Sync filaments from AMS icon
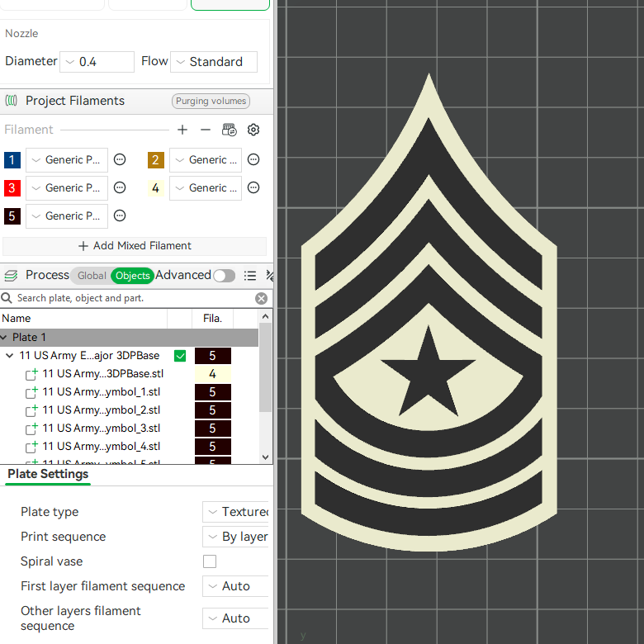The image size is (644, 644). coord(230,130)
